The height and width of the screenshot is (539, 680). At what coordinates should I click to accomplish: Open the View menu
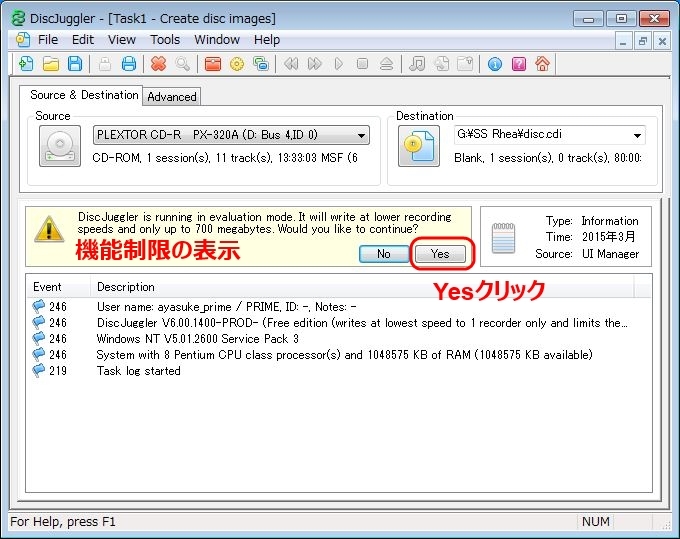pyautogui.click(x=122, y=40)
